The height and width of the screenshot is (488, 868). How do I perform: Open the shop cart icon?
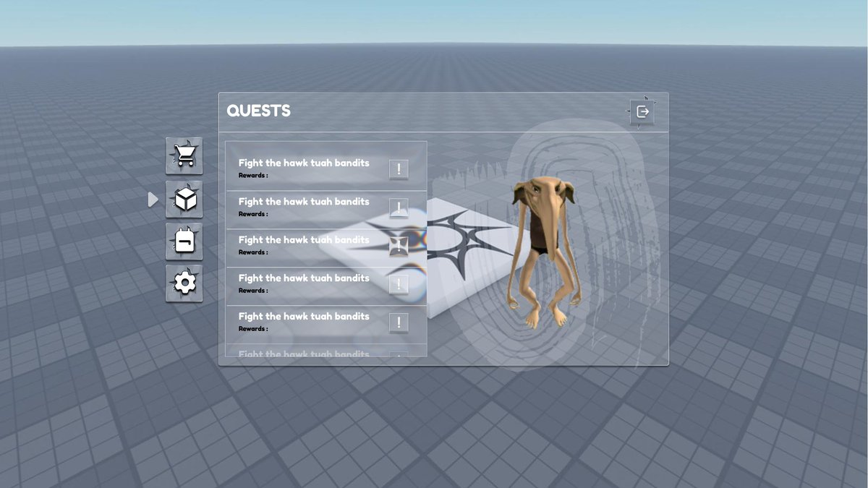coord(183,156)
